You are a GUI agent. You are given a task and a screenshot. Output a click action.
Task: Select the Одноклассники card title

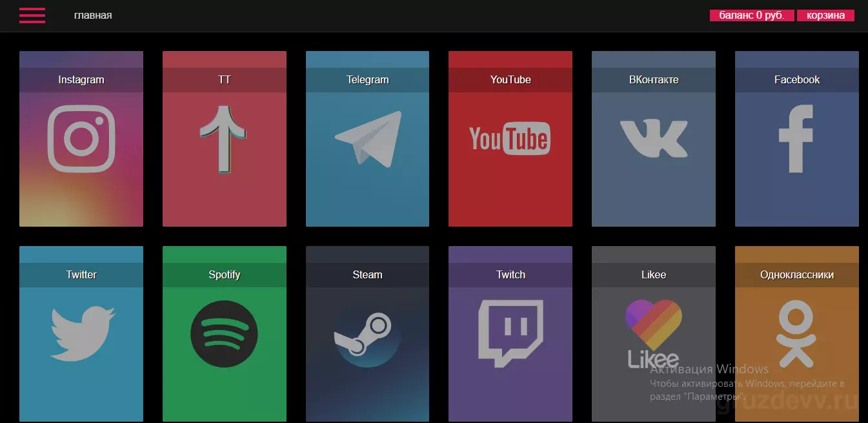[797, 275]
